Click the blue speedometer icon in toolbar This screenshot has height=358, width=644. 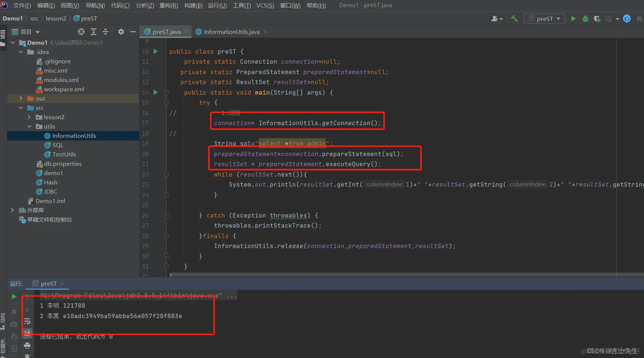(627, 19)
